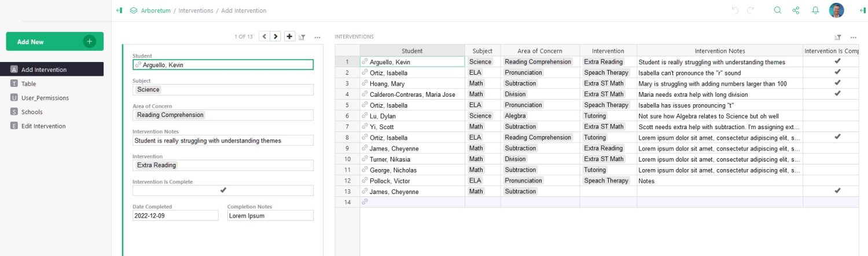
Task: Click the link icon in empty row 14
Action: [365, 202]
